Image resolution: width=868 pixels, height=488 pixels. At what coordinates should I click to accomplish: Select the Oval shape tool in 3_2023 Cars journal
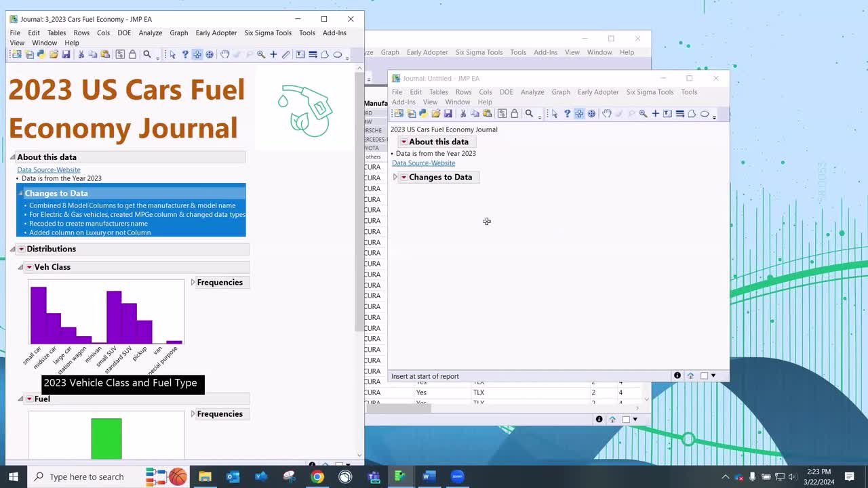pos(338,55)
